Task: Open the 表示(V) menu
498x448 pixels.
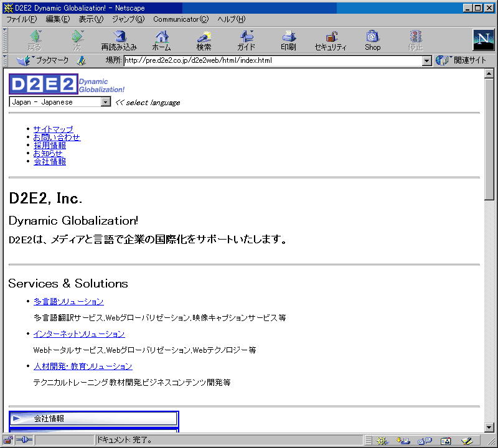Action: pos(91,19)
